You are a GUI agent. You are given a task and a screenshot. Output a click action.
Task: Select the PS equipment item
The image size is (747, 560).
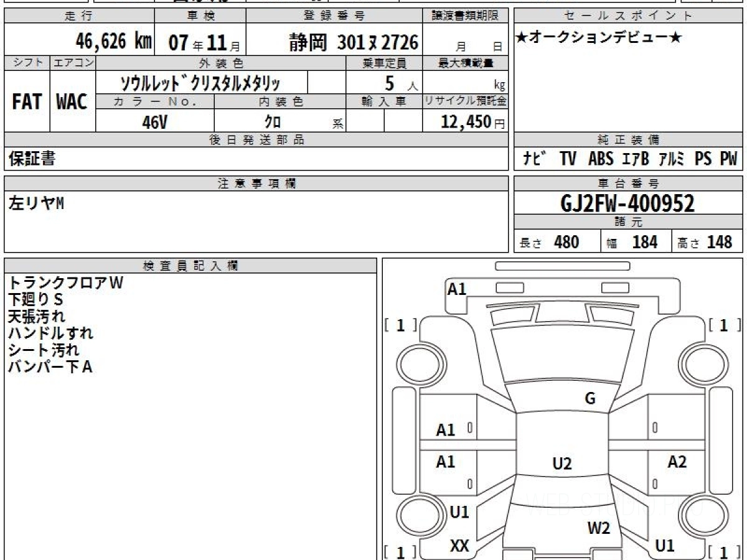click(x=703, y=159)
